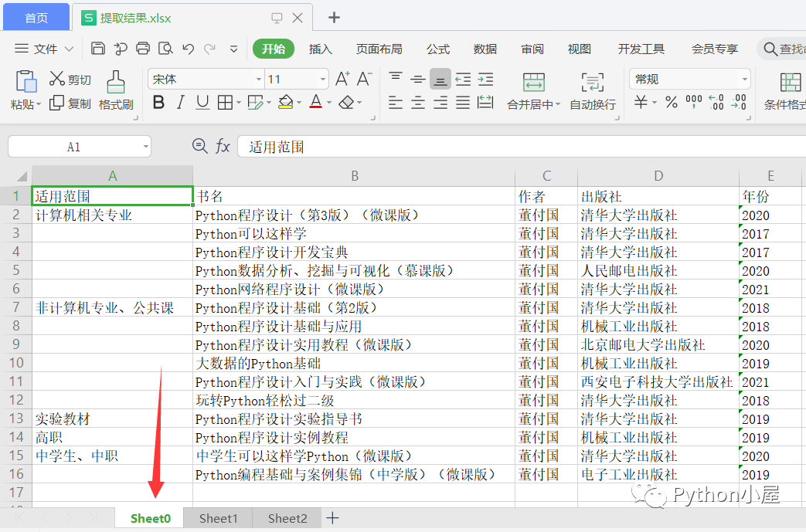
Task: Toggle italic formatting
Action: coord(180,103)
